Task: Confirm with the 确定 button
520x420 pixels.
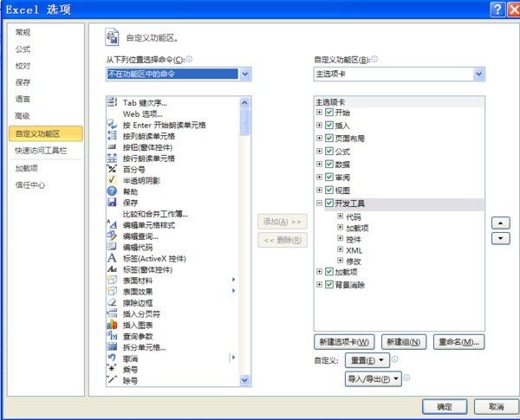Action: click(445, 407)
